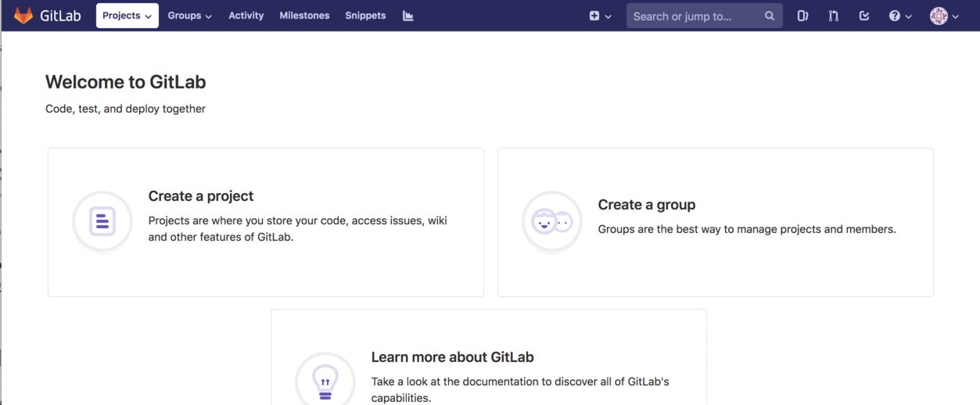Click the Create a project card title
Image resolution: width=980 pixels, height=405 pixels.
click(201, 196)
